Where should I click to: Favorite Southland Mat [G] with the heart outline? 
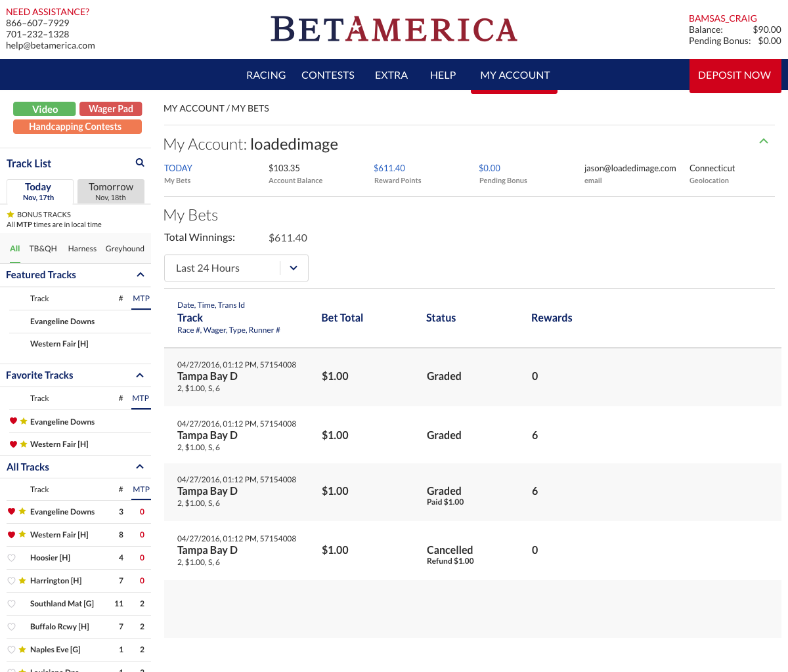point(11,604)
